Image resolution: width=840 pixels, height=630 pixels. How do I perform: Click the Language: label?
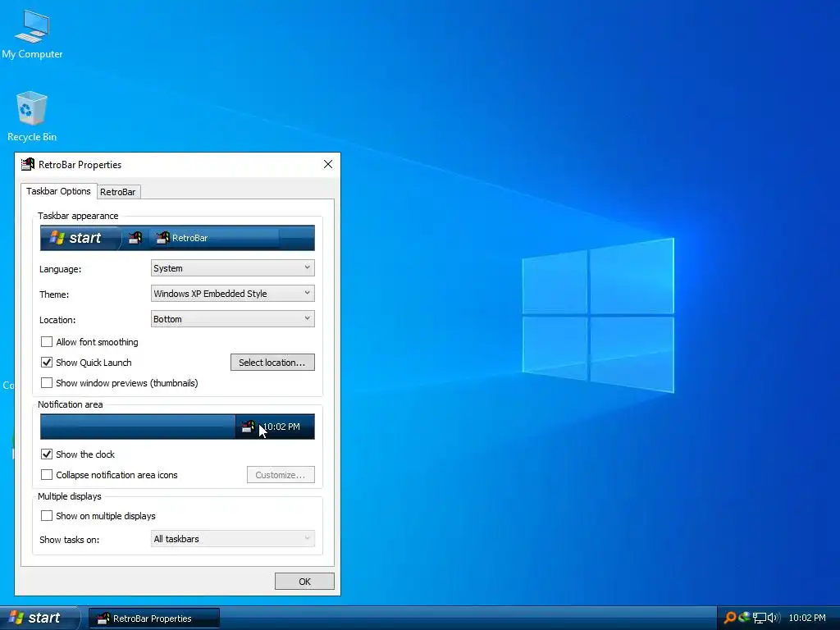60,269
